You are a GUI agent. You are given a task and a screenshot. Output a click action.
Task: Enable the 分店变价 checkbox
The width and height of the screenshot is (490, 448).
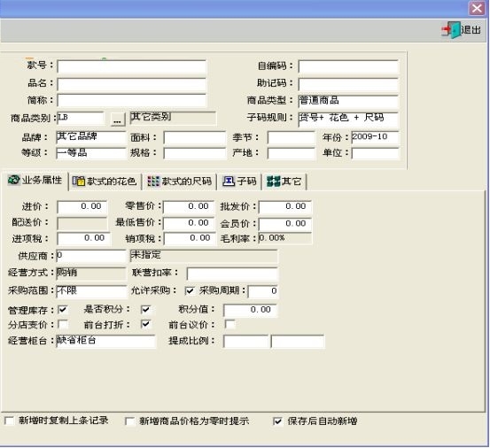click(63, 324)
